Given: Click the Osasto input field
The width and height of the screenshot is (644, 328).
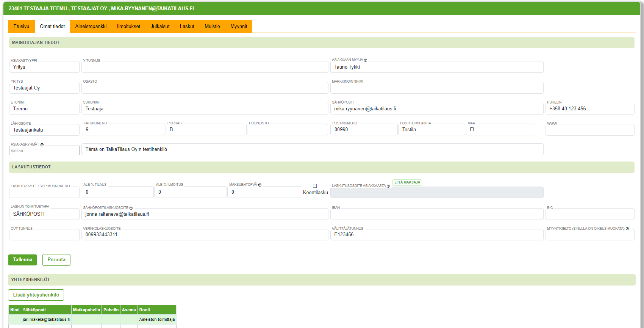Looking at the screenshot, I should click(x=205, y=88).
